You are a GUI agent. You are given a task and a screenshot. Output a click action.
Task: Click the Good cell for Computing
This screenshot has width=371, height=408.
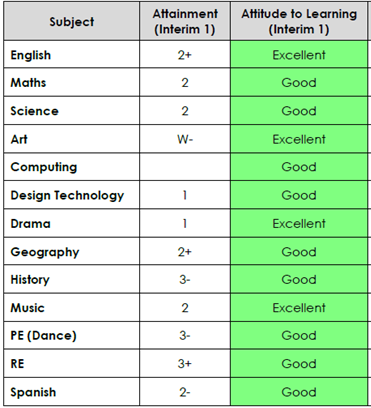point(299,167)
